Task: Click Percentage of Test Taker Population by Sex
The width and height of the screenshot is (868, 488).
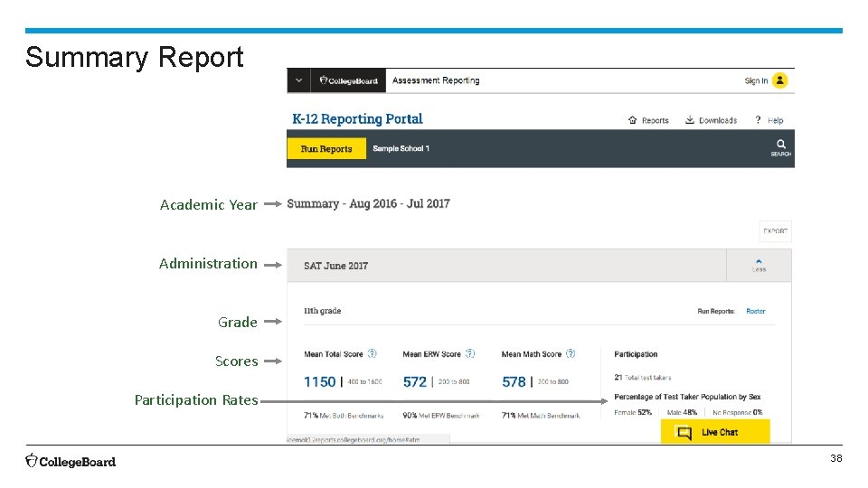Action: tap(687, 397)
